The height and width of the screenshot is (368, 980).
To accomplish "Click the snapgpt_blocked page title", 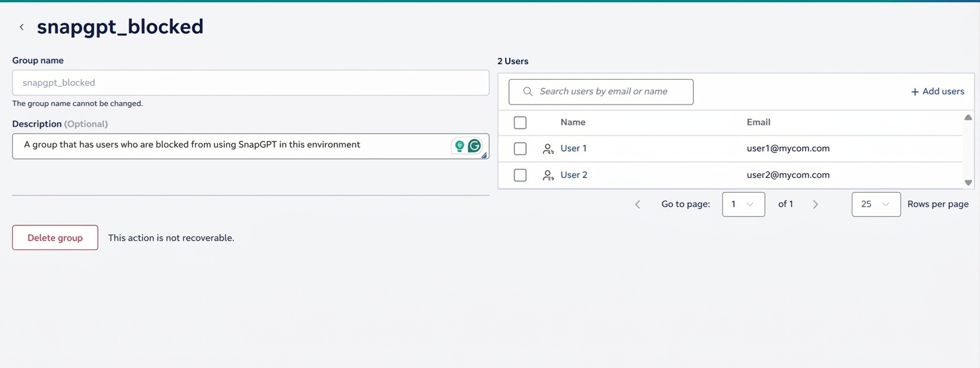I will click(x=120, y=27).
